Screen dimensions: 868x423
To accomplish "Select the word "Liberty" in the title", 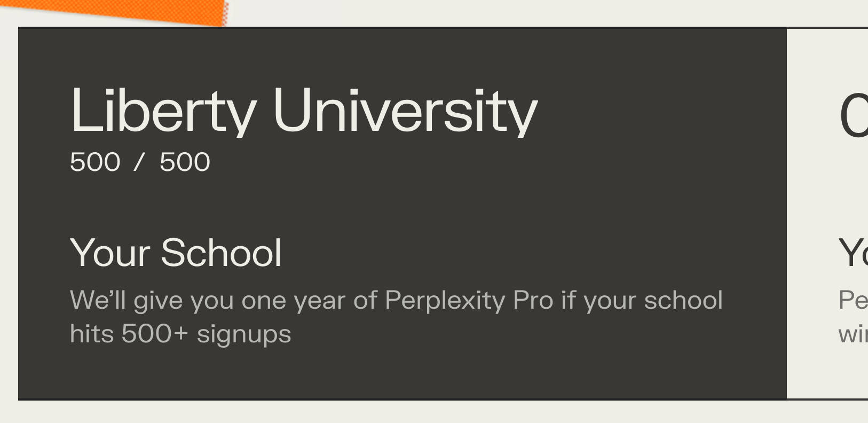I will pos(163,111).
